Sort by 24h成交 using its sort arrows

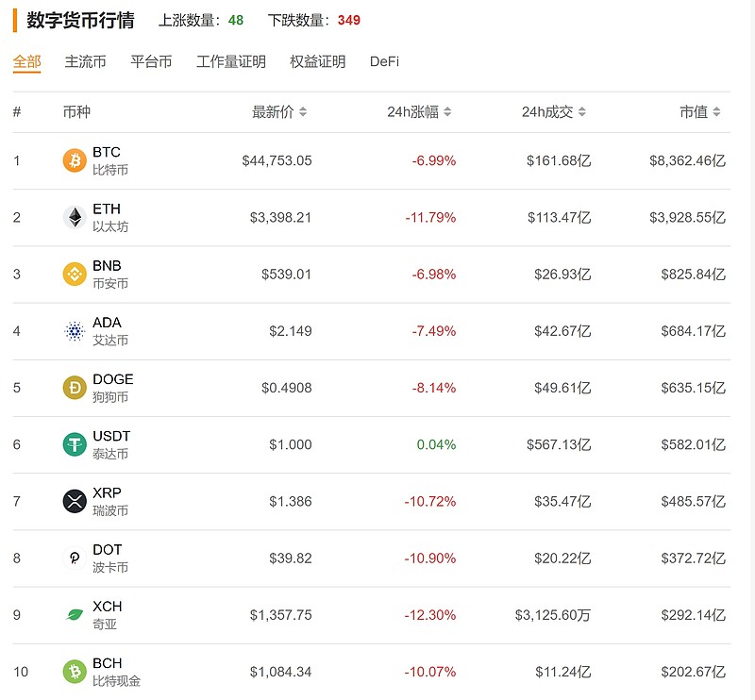[x=582, y=112]
